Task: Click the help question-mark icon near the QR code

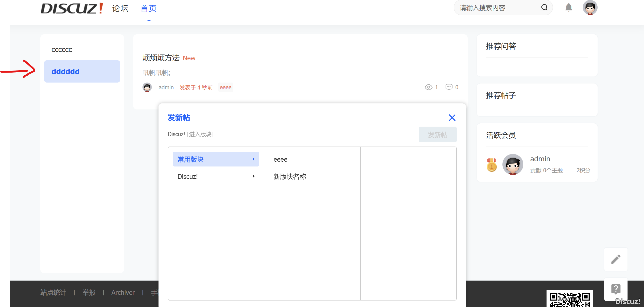Action: point(616,289)
